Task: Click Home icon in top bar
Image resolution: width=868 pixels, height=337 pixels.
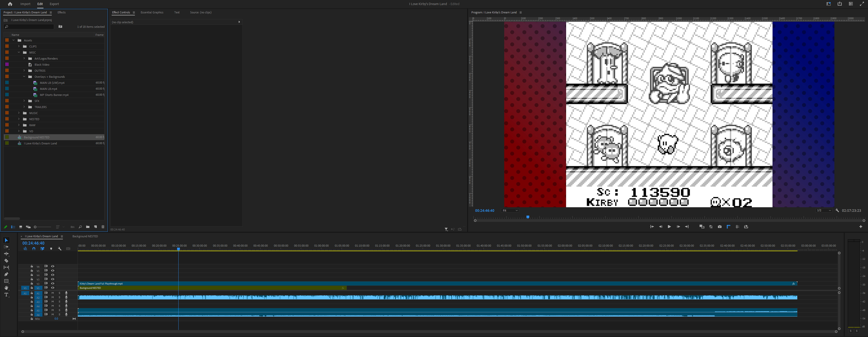Action: [10, 4]
